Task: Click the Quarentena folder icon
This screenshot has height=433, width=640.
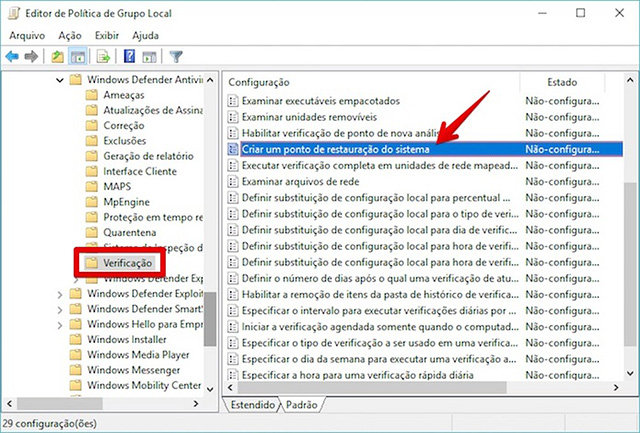Action: point(92,233)
